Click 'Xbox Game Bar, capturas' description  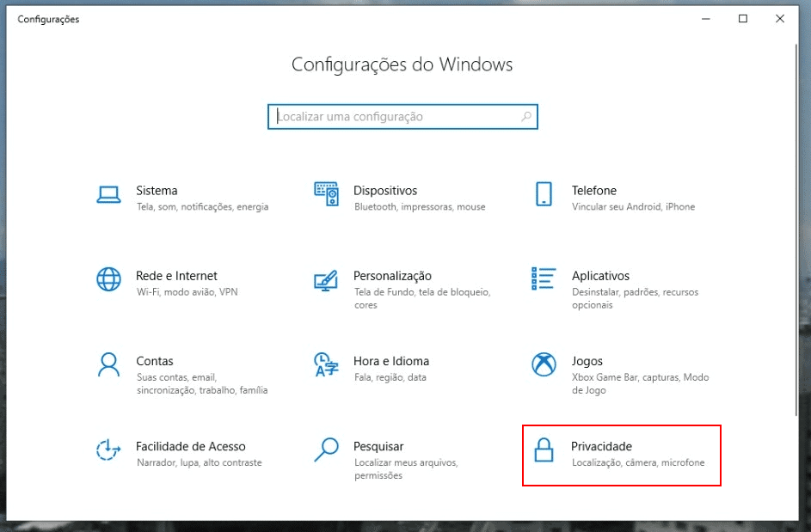pyautogui.click(x=641, y=383)
